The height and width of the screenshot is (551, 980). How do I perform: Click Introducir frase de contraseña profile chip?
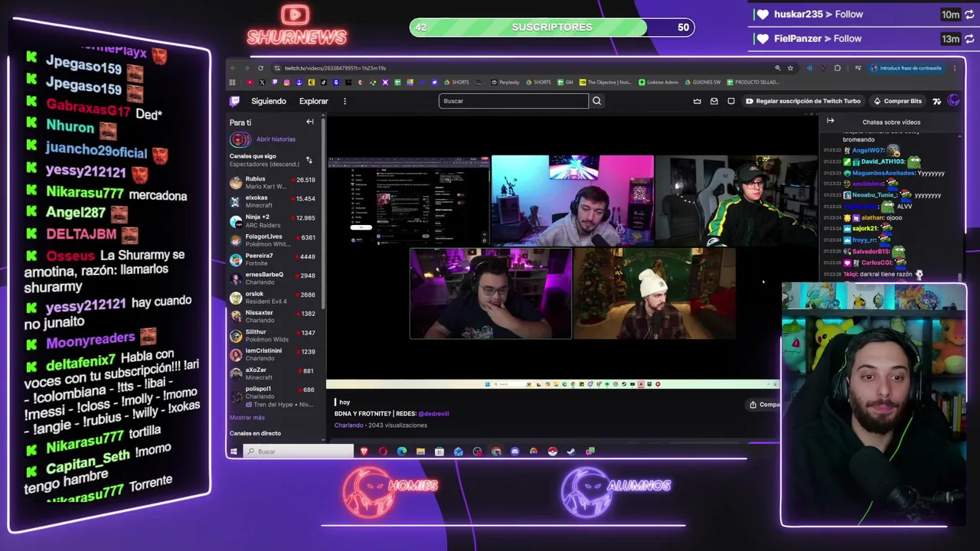tap(906, 68)
